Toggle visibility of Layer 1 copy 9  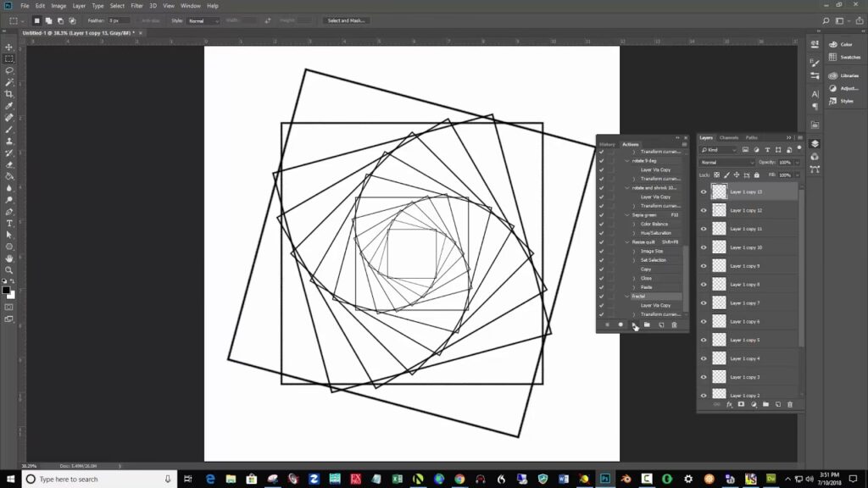tap(704, 266)
